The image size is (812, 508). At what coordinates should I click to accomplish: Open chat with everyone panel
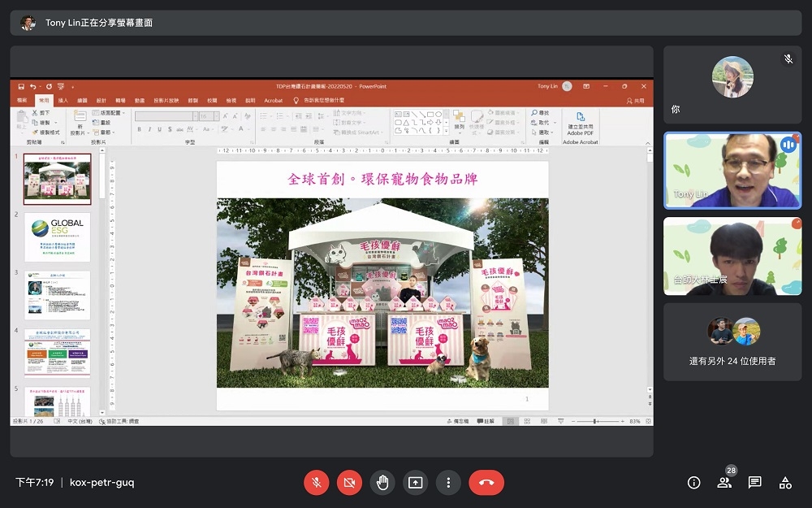click(x=755, y=483)
